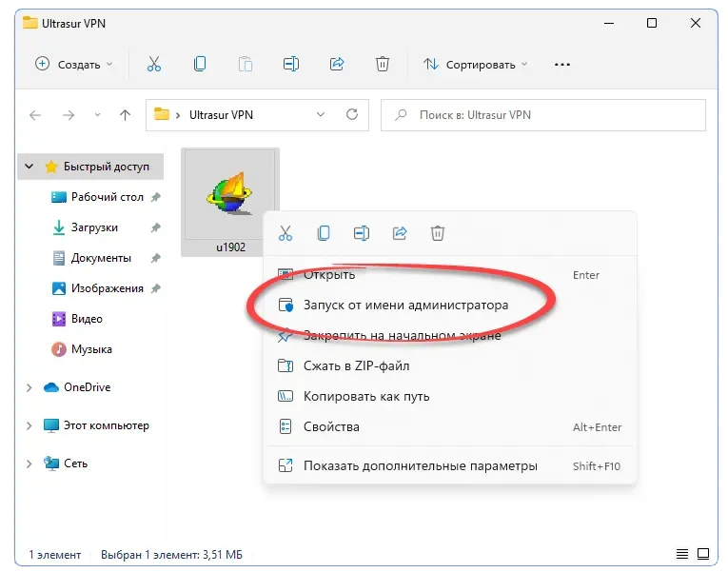728x572 pixels.
Task: Click the Rename icon in the top toolbar
Action: coord(291,64)
